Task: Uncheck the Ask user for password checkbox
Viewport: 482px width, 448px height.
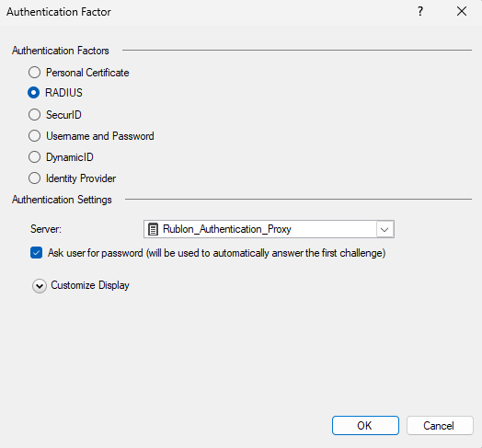Action: [x=36, y=253]
